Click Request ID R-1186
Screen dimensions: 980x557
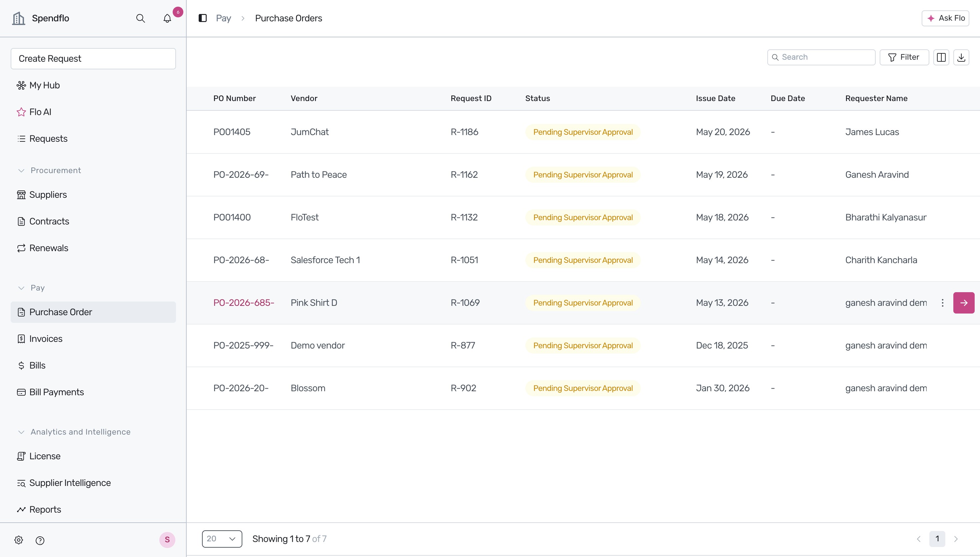464,132
